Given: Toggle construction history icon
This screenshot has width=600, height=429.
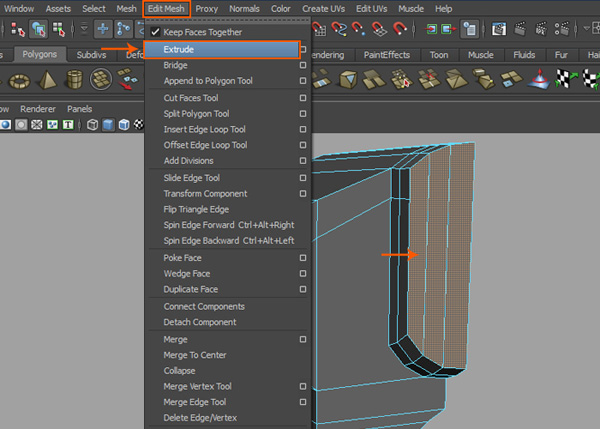Looking at the screenshot, I should 470,29.
